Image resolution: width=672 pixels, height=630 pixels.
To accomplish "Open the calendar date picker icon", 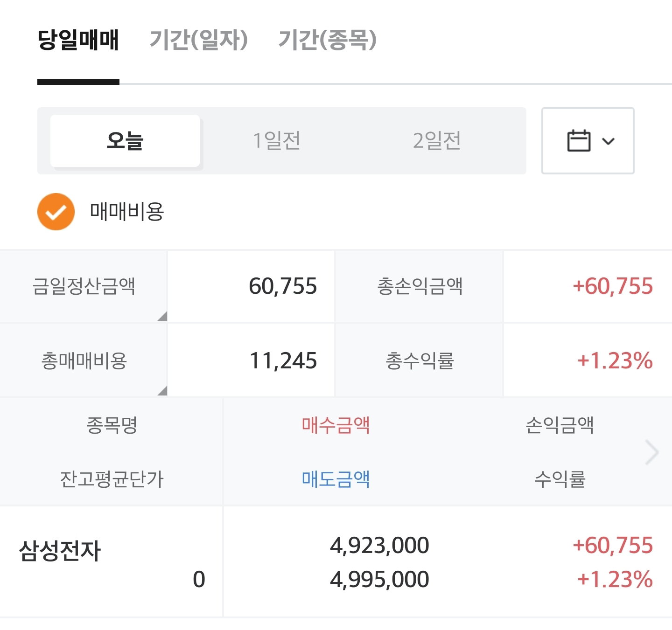I will click(x=579, y=141).
